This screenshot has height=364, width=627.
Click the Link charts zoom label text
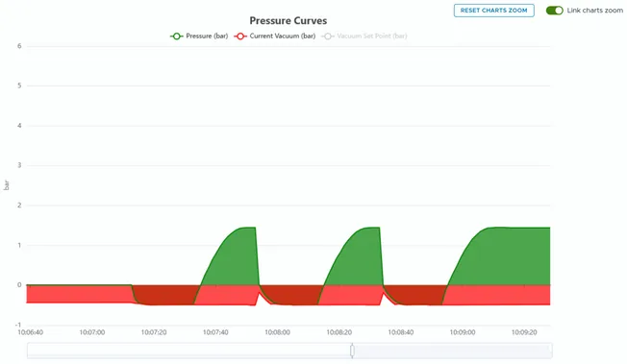tap(594, 11)
